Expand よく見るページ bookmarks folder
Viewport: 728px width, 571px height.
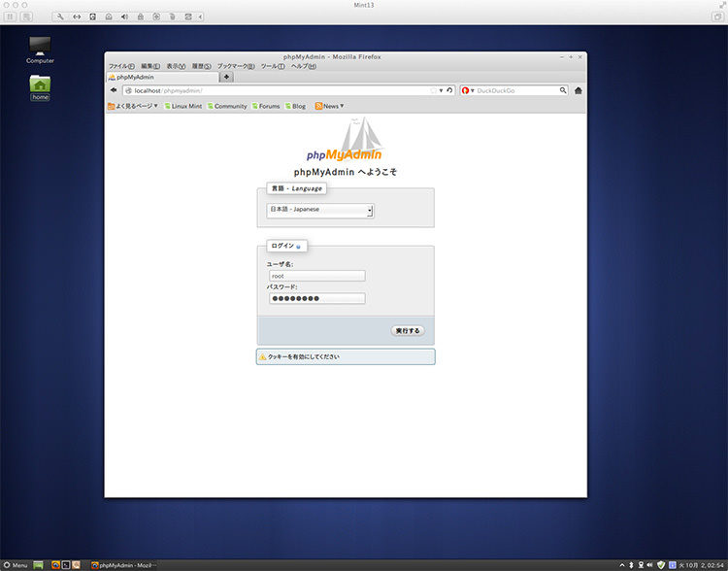133,106
